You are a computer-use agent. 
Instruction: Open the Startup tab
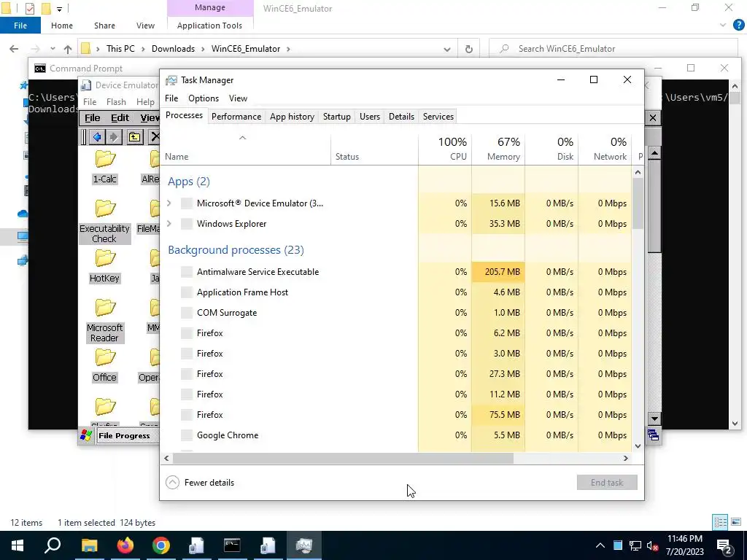click(337, 117)
